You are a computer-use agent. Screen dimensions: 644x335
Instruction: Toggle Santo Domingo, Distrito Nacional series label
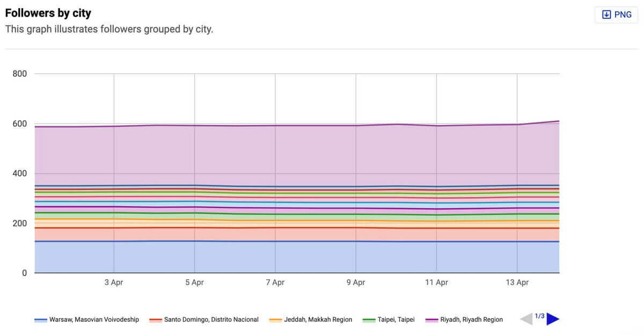211,319
